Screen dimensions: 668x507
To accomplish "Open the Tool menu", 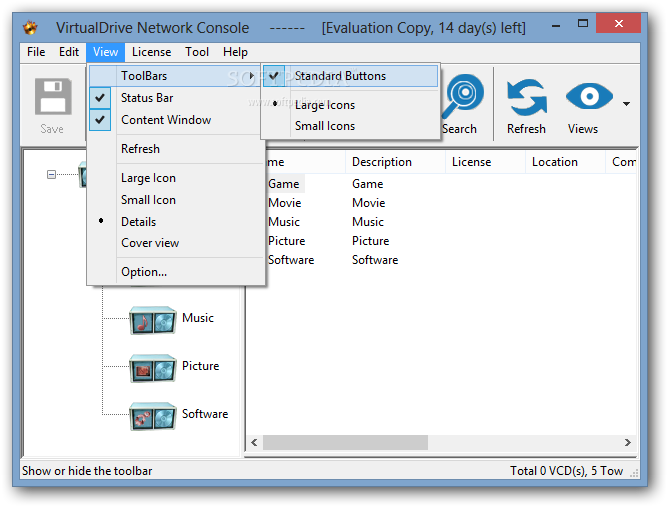I will (x=197, y=52).
